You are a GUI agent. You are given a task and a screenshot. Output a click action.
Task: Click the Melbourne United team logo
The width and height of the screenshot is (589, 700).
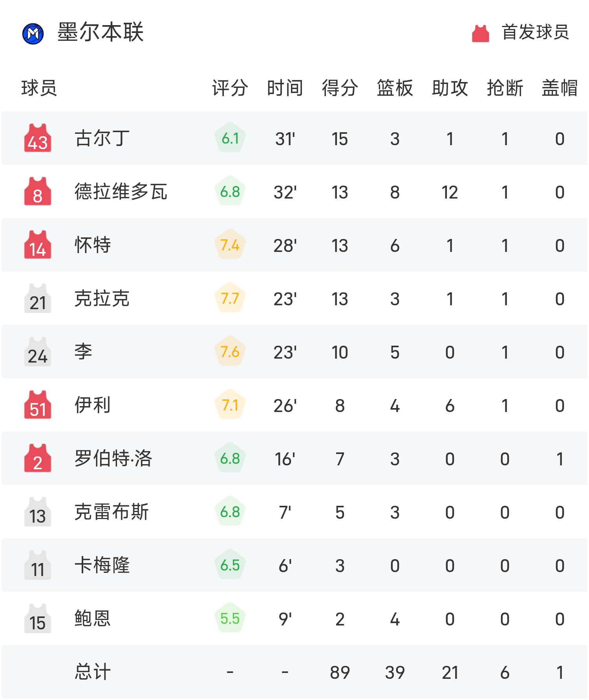(33, 34)
